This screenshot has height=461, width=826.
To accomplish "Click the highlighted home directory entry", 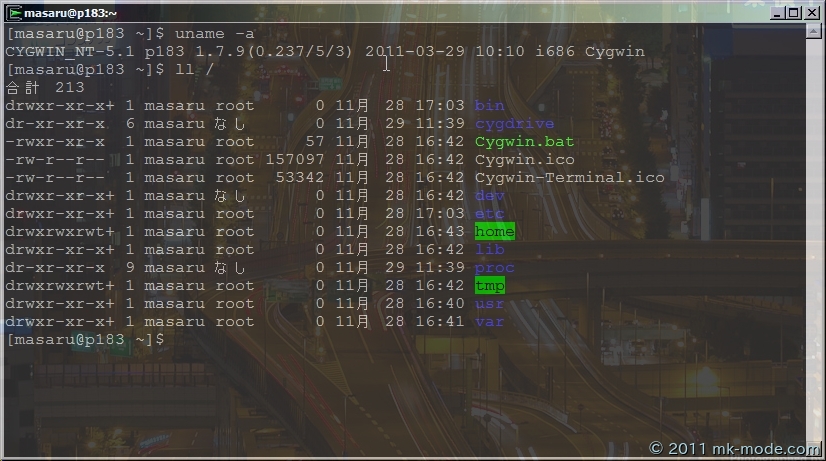I will [x=494, y=231].
